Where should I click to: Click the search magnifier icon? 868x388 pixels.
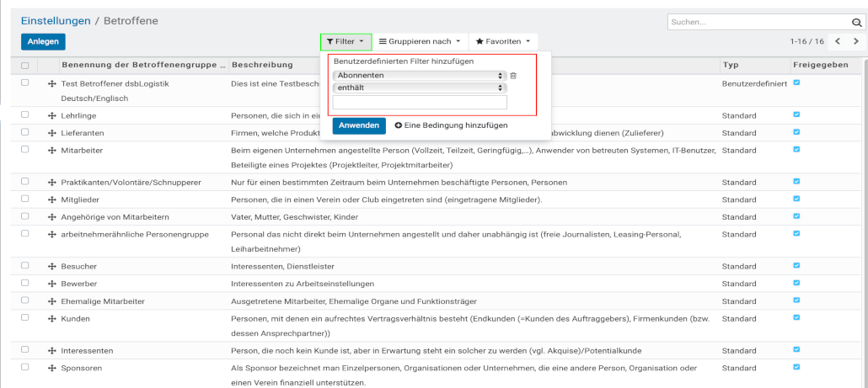(855, 23)
